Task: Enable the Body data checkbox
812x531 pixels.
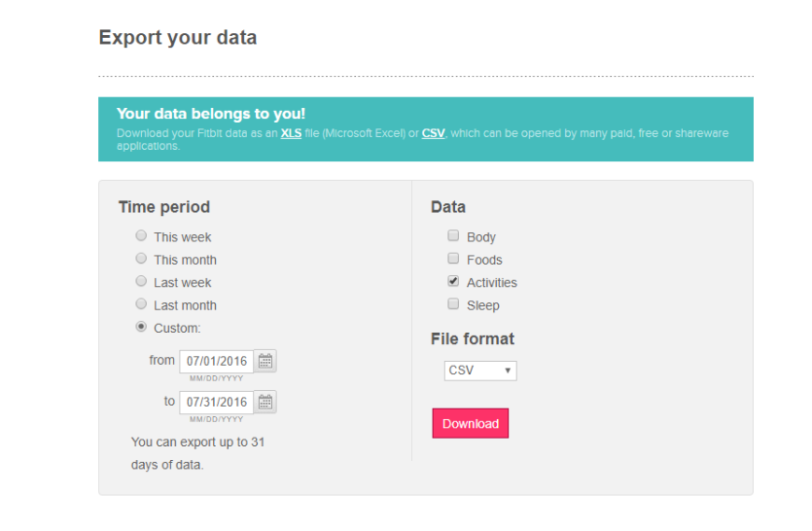Action: 453,235
